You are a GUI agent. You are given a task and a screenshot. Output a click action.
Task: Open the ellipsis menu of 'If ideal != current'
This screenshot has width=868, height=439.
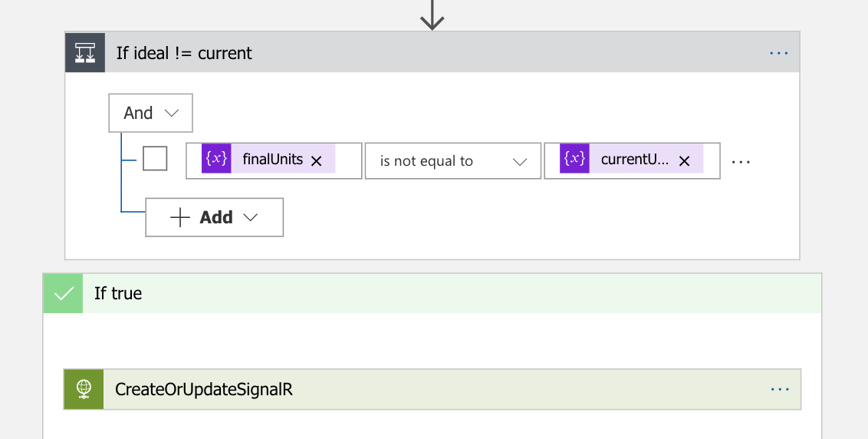coord(779,53)
